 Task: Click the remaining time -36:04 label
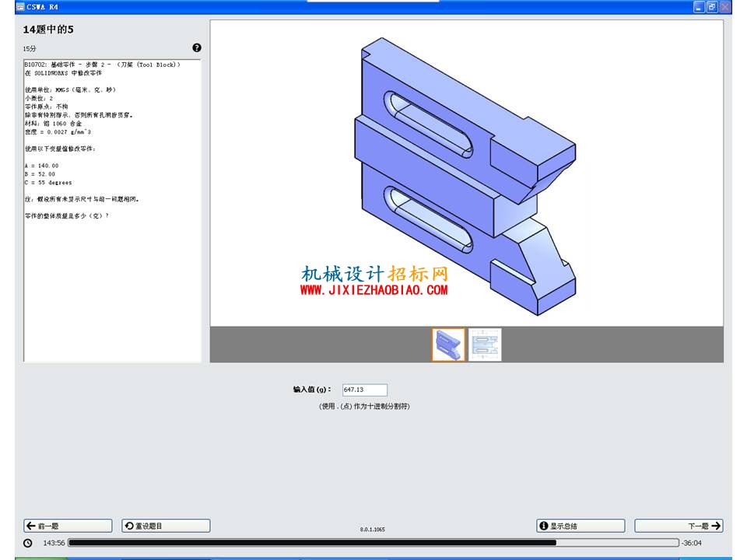click(x=691, y=543)
